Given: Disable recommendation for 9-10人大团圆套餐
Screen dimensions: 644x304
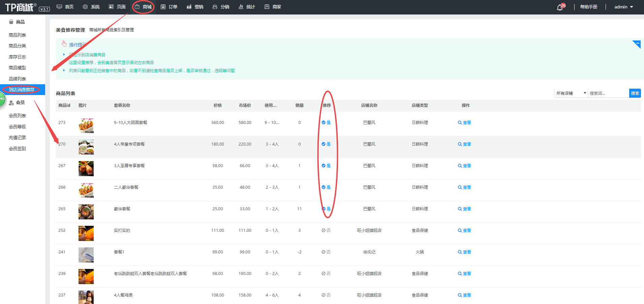Looking at the screenshot, I should (326, 122).
